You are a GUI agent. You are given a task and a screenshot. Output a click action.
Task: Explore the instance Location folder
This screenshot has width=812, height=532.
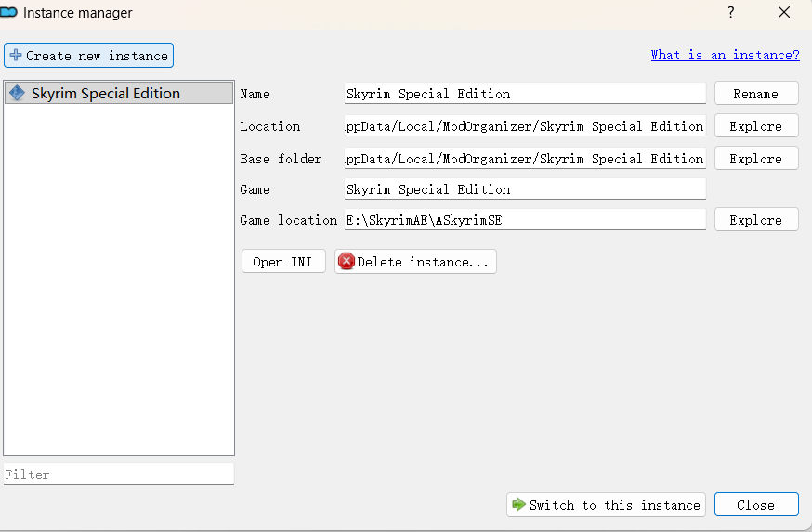click(x=755, y=126)
